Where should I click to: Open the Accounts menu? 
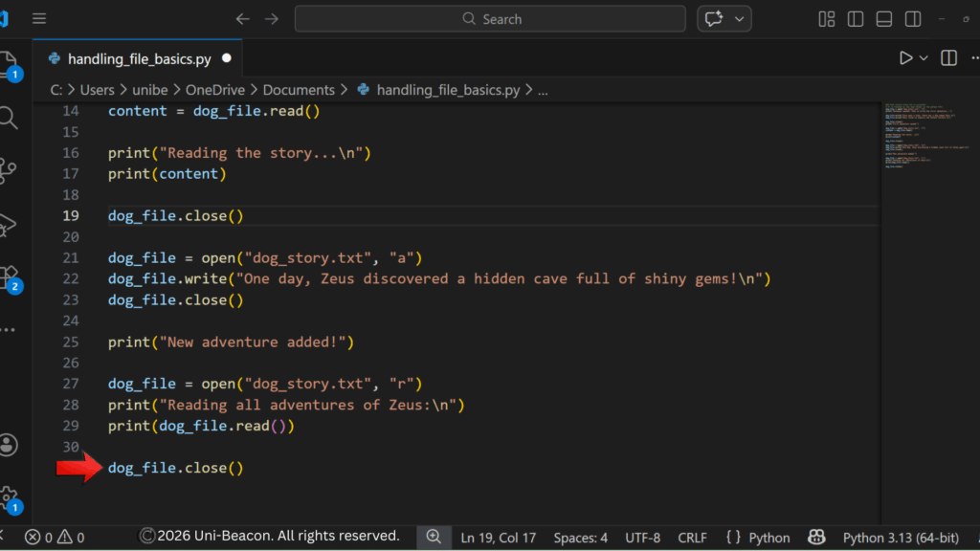(8, 445)
